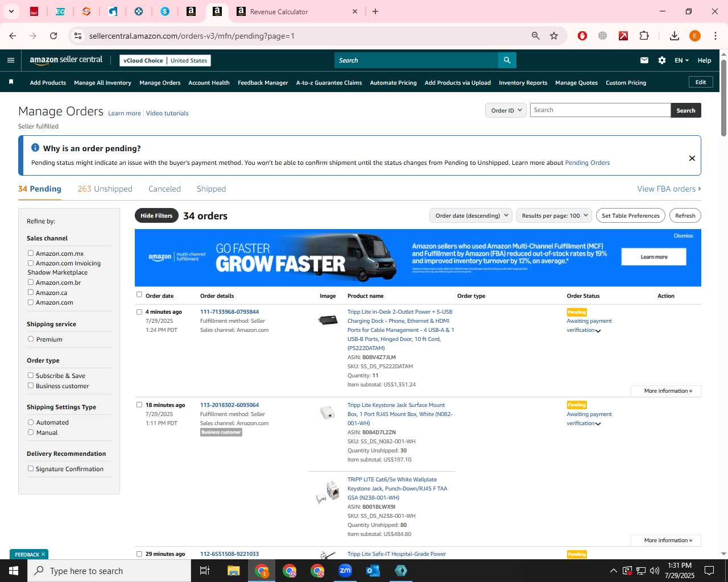This screenshot has width=728, height=582.
Task: Check the Amazon.com sales channel filter
Action: point(31,302)
